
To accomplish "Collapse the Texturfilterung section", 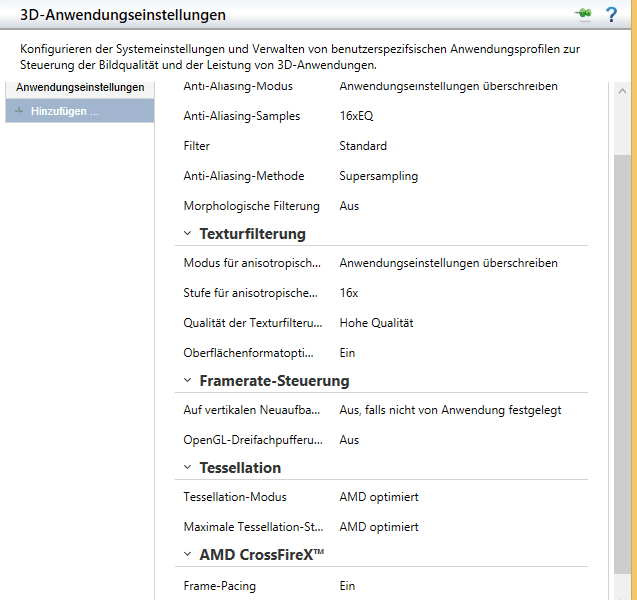I will click(187, 234).
